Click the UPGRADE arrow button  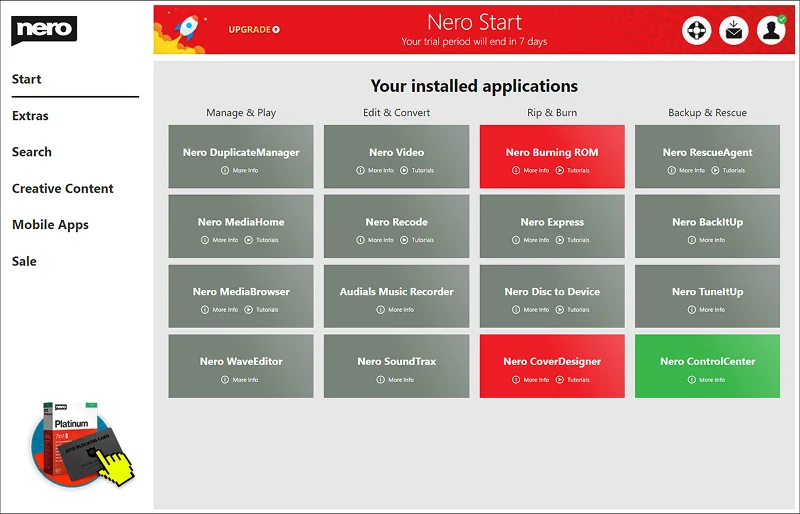coord(254,30)
